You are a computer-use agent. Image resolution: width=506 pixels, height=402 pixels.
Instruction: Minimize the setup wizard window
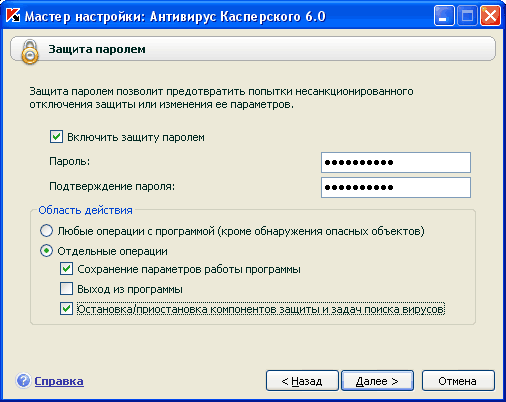444,16
